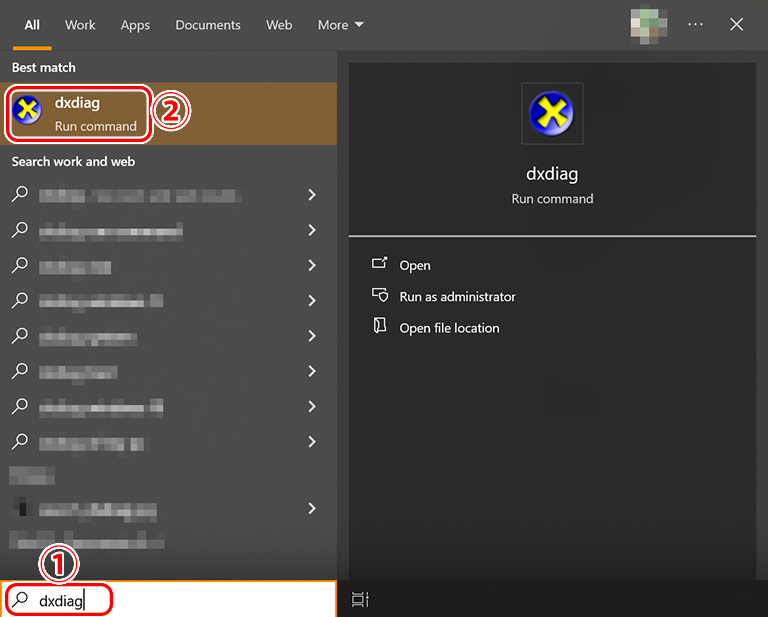Click the large dxdiag icon in preview
The image size is (768, 617).
click(552, 114)
